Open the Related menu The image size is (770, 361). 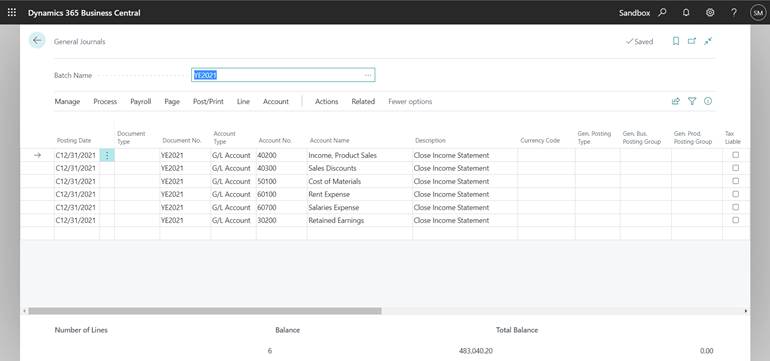pos(363,101)
